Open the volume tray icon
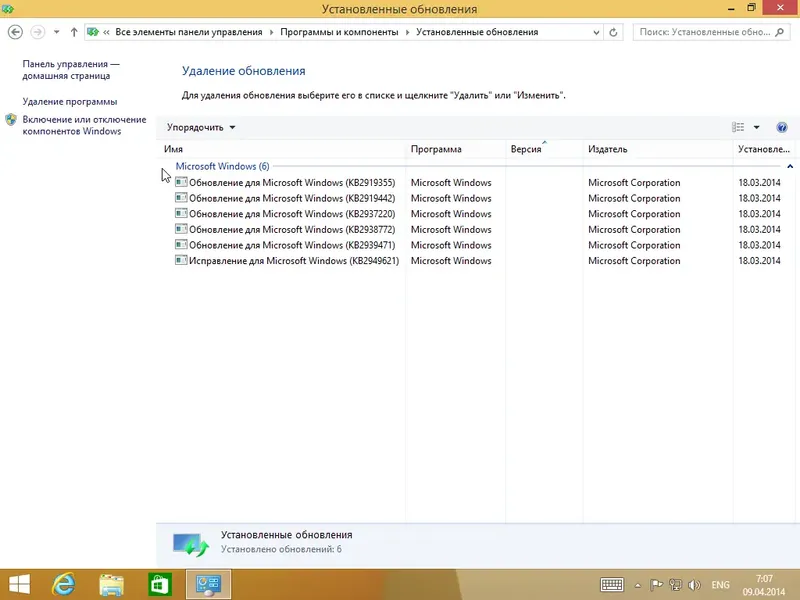The height and width of the screenshot is (600, 800). 694,585
